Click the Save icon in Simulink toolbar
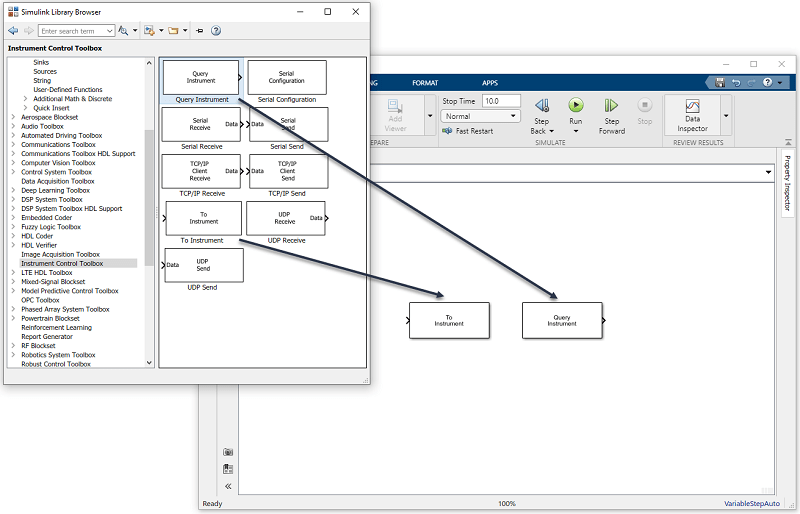This screenshot has height=514, width=800. 720,82
